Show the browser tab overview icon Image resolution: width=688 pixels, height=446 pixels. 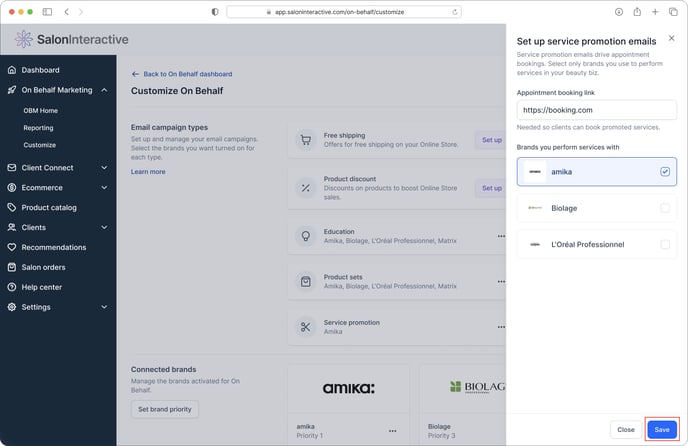[x=673, y=12]
